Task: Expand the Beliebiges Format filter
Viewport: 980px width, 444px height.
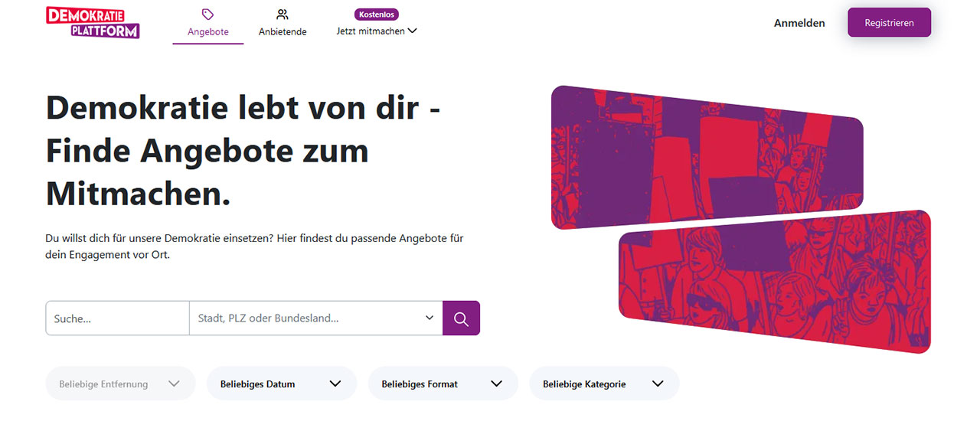Action: point(443,384)
